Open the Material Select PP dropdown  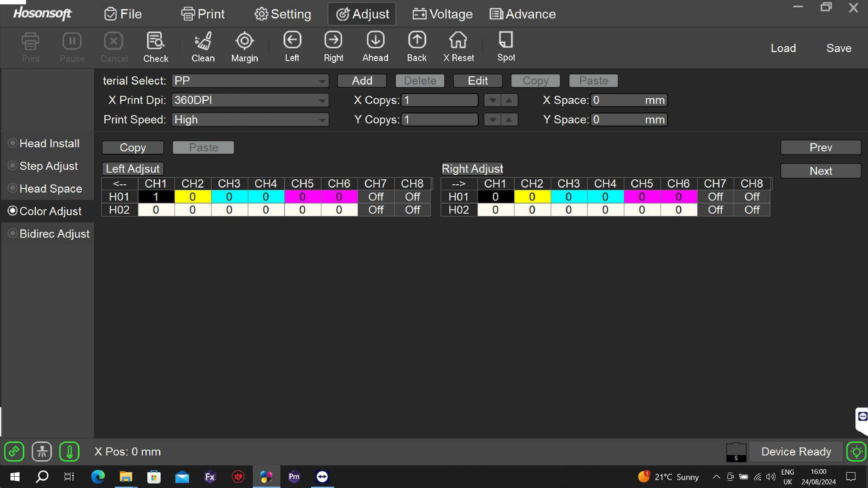(x=250, y=81)
